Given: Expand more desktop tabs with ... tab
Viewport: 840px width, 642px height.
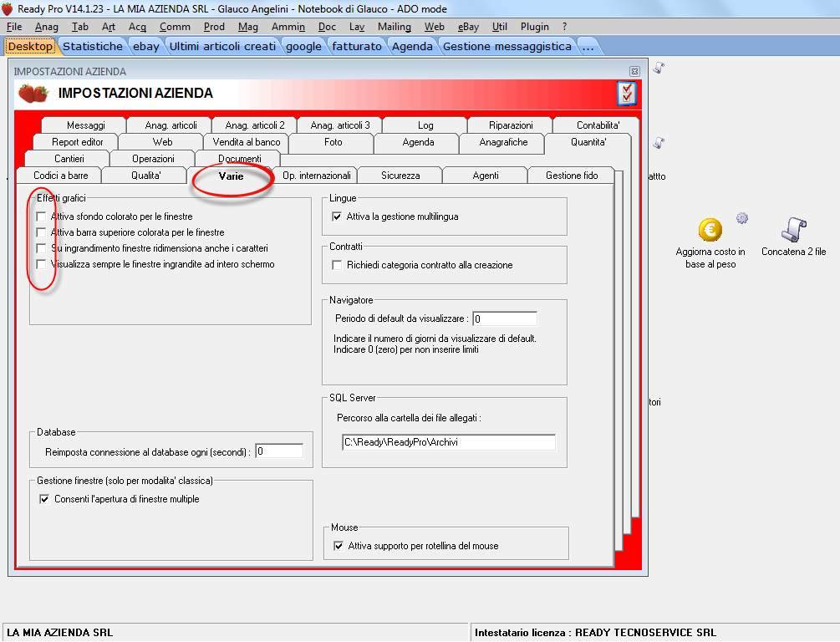Looking at the screenshot, I should pyautogui.click(x=588, y=47).
